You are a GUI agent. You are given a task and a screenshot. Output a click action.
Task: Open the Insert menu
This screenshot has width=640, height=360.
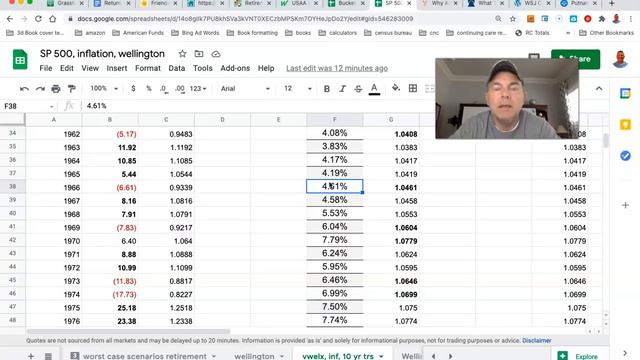click(117, 69)
